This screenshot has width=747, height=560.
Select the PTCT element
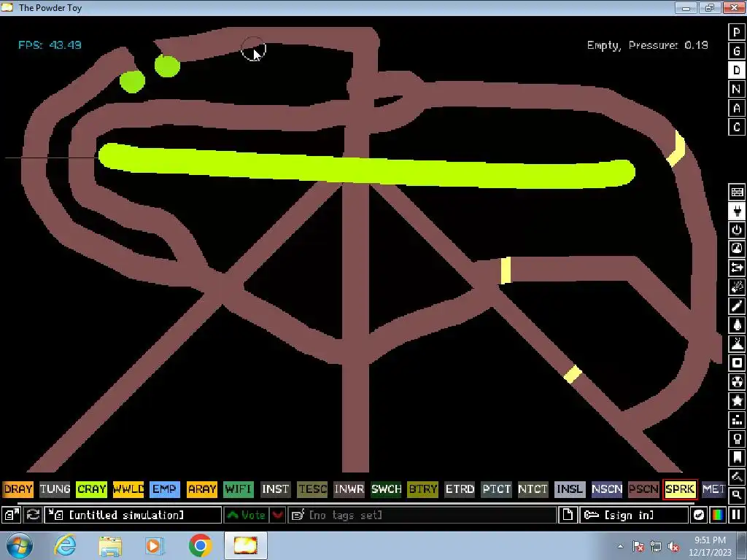(496, 489)
